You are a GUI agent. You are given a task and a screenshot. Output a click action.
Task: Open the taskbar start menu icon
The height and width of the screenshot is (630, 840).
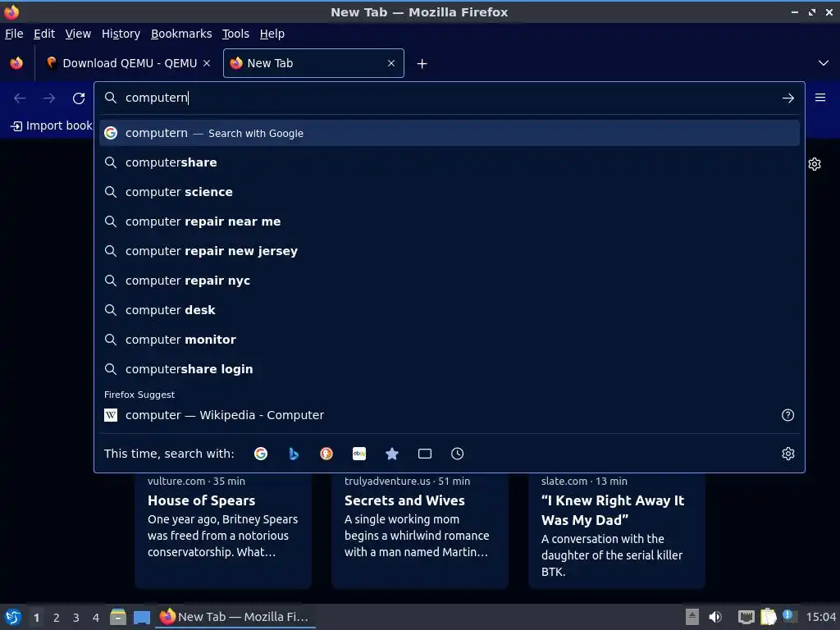pyautogui.click(x=13, y=617)
